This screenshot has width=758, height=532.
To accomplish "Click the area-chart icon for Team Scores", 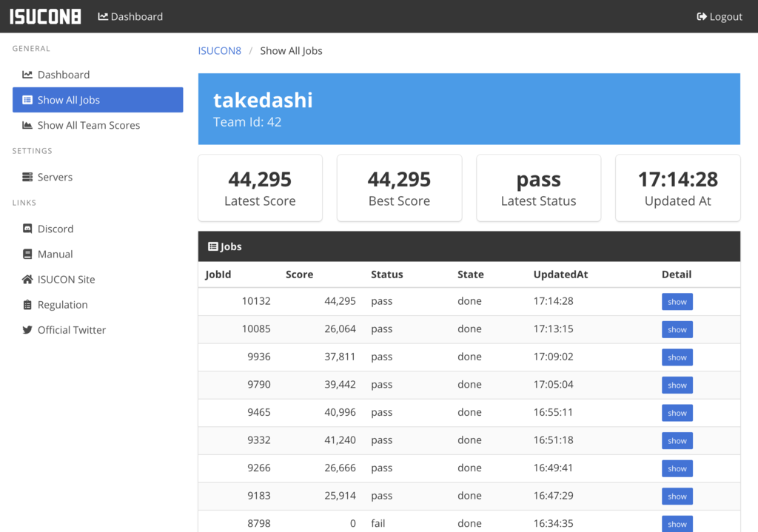I will (x=27, y=125).
